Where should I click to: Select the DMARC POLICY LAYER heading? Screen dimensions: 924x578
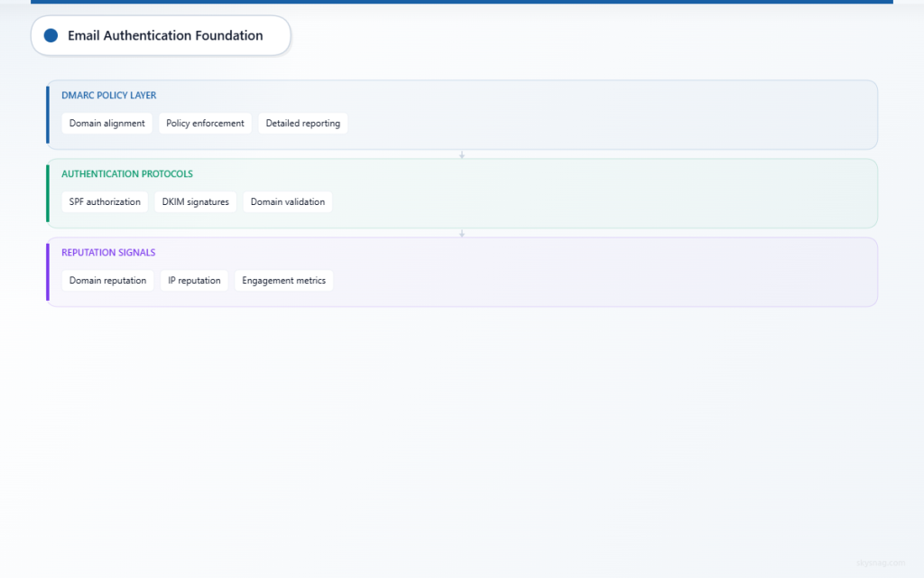pos(108,95)
